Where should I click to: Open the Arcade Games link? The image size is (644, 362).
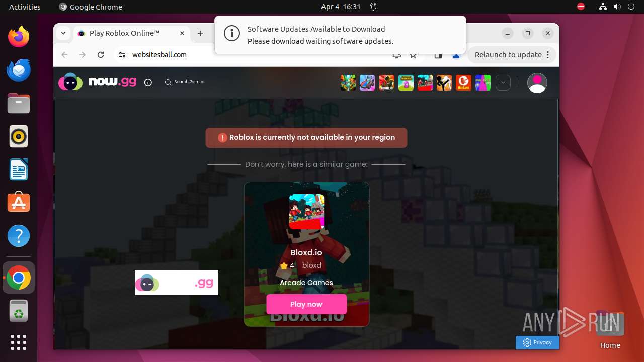point(306,283)
